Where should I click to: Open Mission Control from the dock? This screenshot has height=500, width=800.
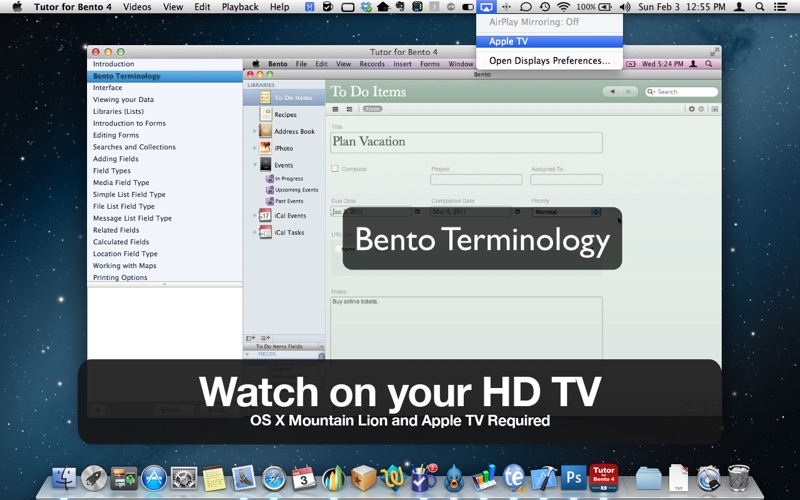(x=123, y=479)
